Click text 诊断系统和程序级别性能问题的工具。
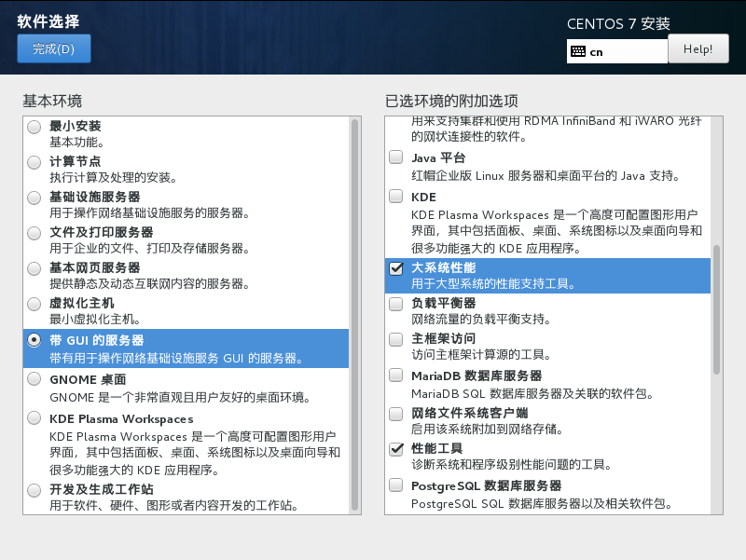Viewport: 746px width, 560px height. 512,464
